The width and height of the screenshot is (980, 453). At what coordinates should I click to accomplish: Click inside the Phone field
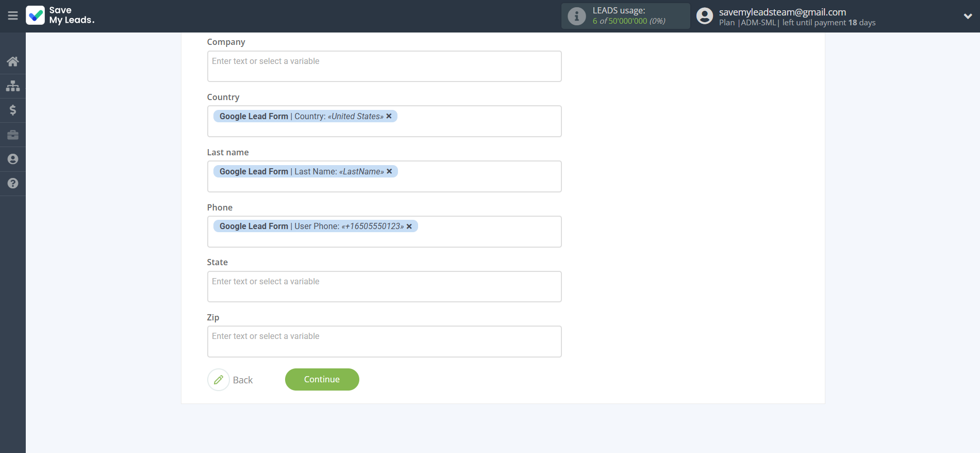tap(384, 232)
